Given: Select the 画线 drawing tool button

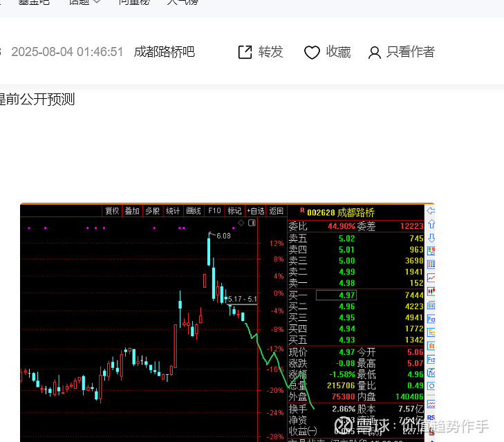Looking at the screenshot, I should [194, 211].
